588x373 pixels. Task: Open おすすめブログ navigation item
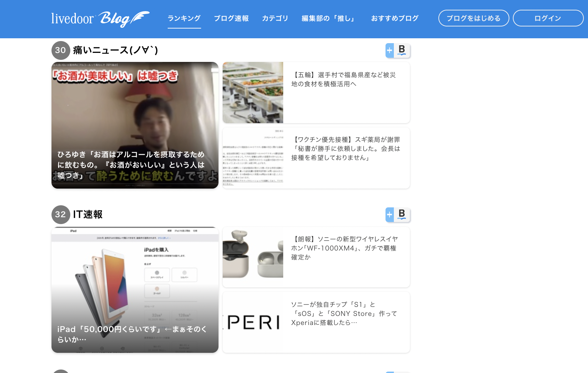[x=395, y=18]
